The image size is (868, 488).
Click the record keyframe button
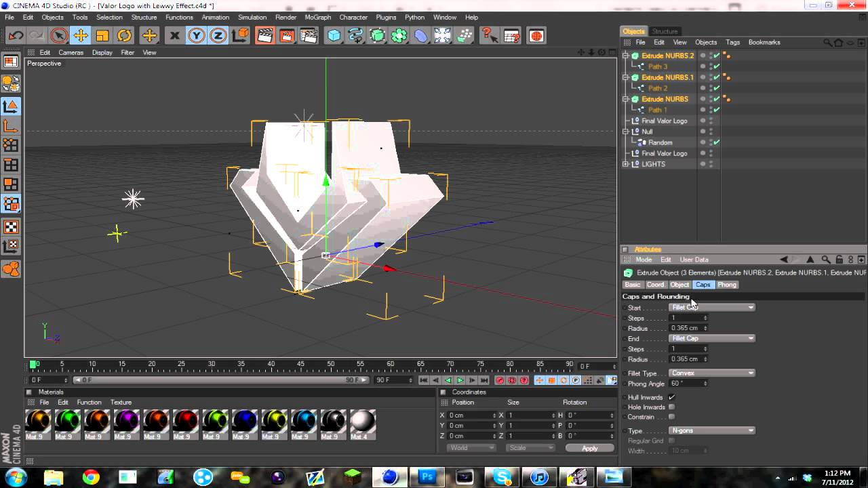click(x=500, y=380)
